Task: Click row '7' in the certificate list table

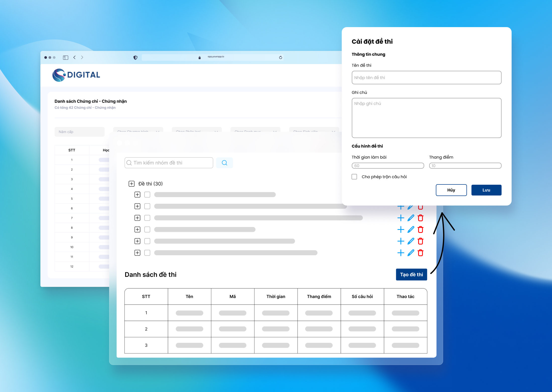Action: (x=82, y=218)
